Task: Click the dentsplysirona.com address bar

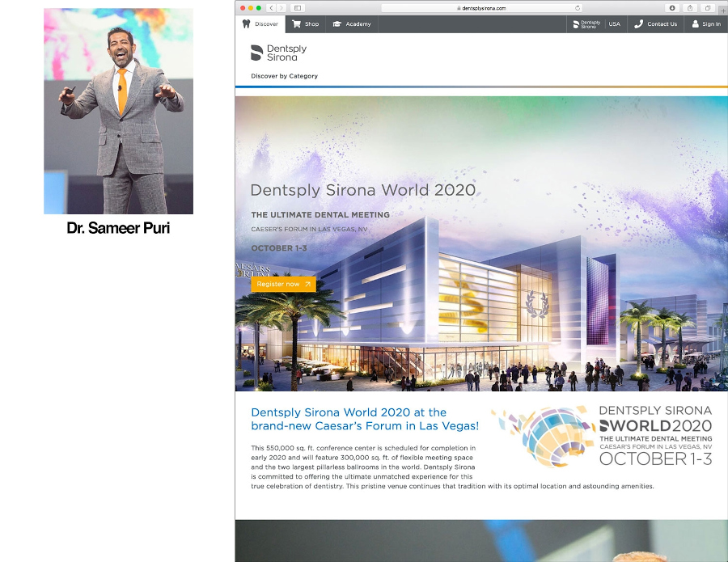Action: pos(481,8)
